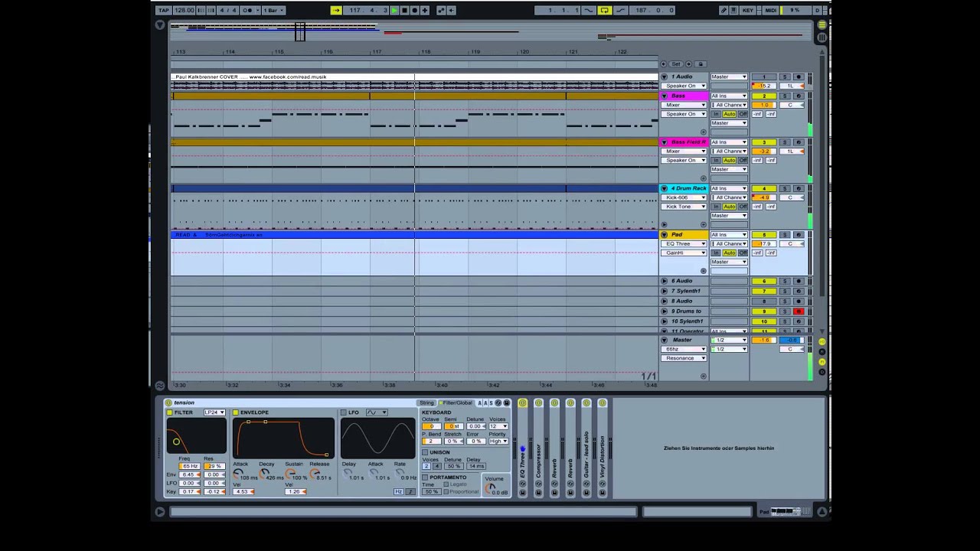Fold the 4 Drum Rack track
The height and width of the screenshot is (551, 980).
pos(664,188)
